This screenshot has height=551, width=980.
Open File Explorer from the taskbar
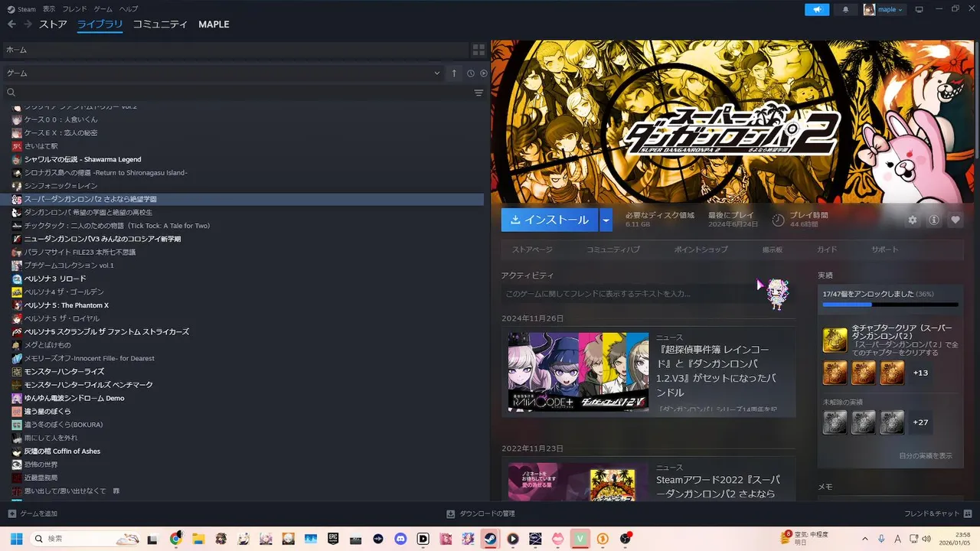198,539
